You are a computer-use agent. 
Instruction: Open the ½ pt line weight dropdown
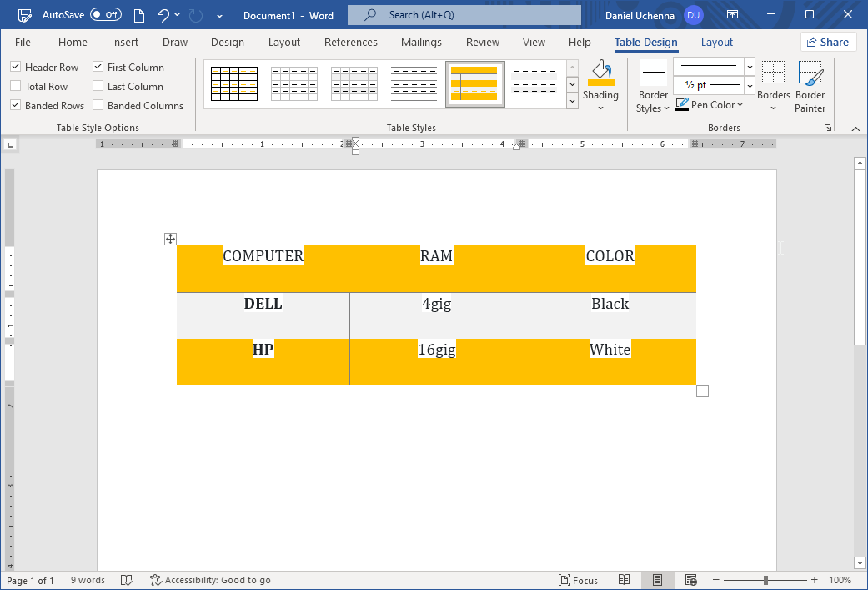click(x=749, y=85)
